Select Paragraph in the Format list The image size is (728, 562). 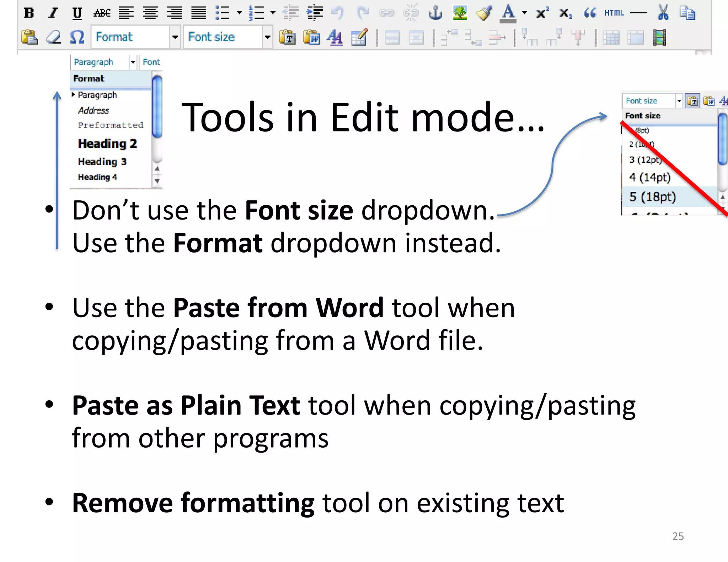pyautogui.click(x=97, y=95)
